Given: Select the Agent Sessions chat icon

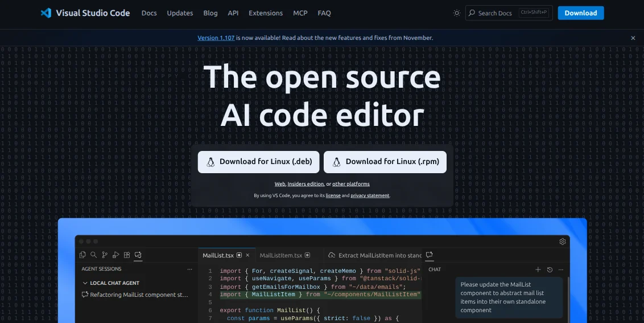Looking at the screenshot, I should click(x=138, y=255).
